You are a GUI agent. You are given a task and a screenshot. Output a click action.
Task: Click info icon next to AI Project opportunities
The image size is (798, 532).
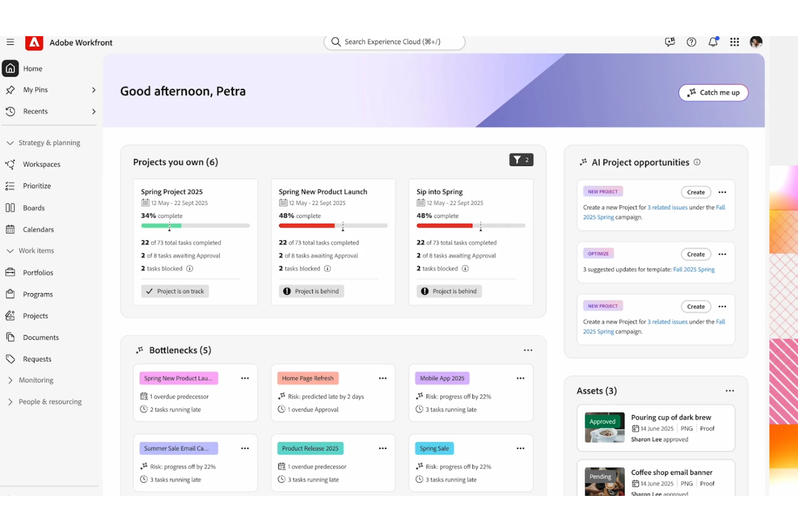[697, 162]
